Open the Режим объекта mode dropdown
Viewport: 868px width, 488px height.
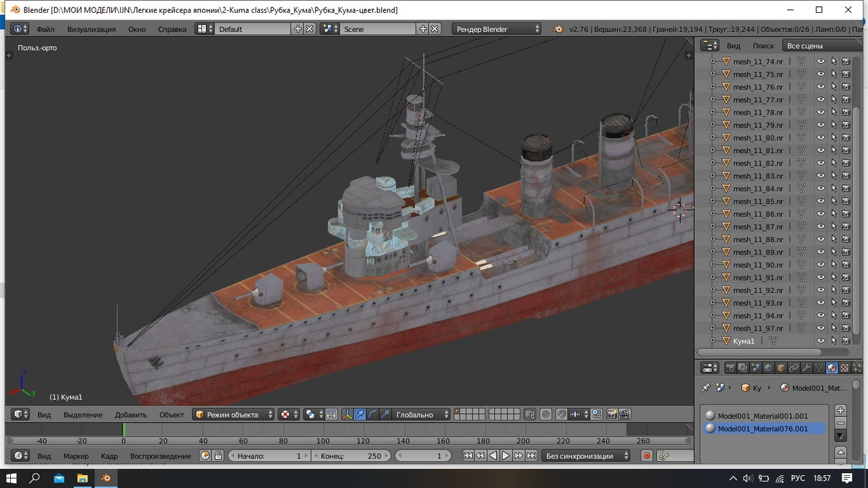tap(234, 415)
